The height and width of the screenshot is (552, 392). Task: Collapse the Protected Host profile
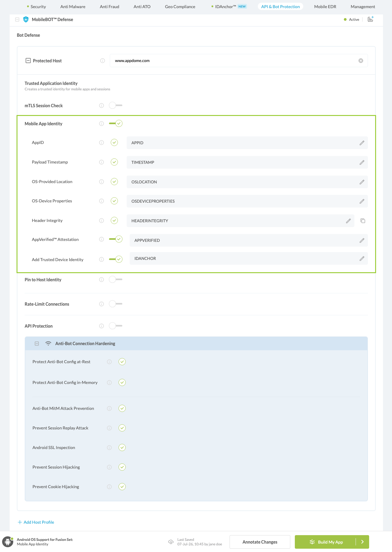tap(28, 61)
